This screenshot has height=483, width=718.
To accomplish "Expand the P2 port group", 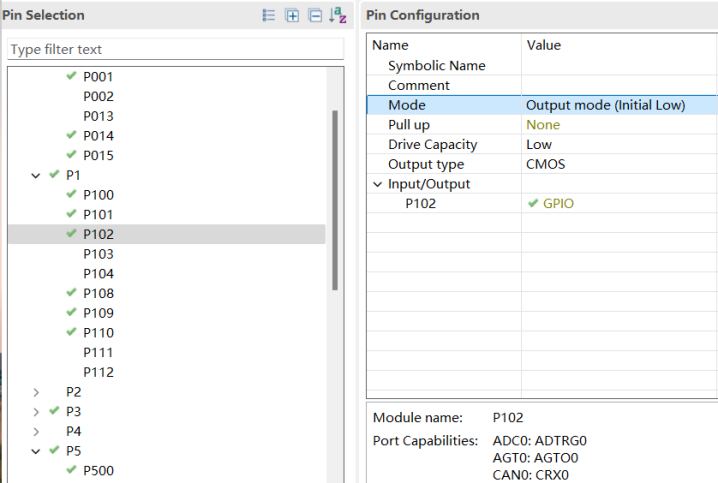I will (x=36, y=392).
